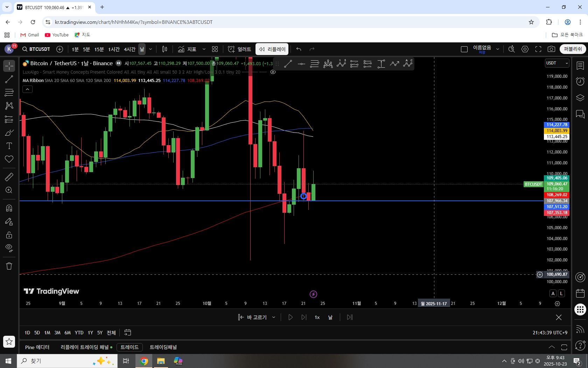Switch to the 5분 timeframe
The width and height of the screenshot is (588, 368).
pos(86,49)
